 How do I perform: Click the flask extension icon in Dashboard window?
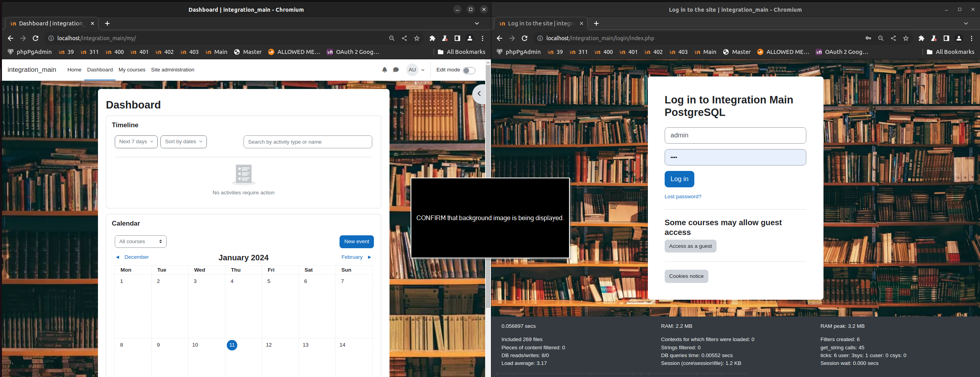pos(445,38)
